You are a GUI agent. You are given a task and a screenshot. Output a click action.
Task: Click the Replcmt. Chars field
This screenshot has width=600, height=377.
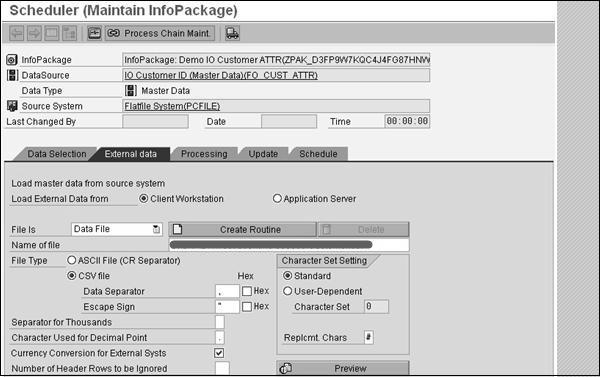coord(368,337)
